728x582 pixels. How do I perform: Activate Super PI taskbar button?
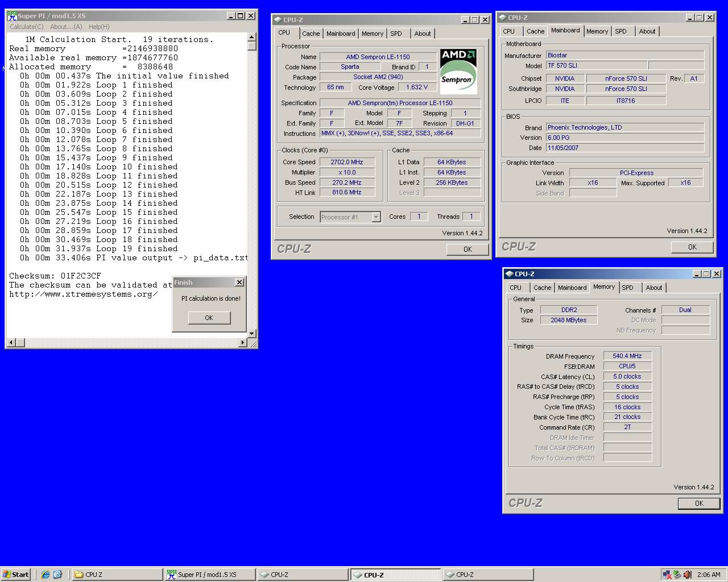click(x=210, y=575)
